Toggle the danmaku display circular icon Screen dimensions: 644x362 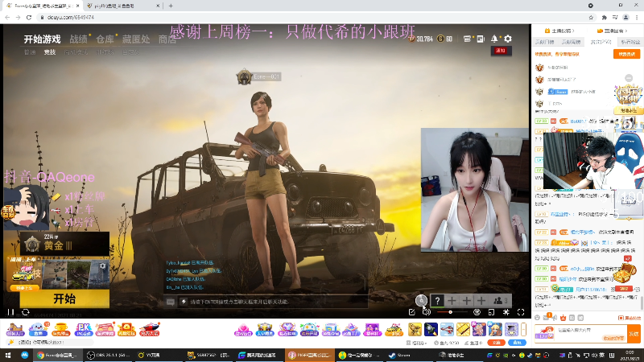[x=477, y=312]
